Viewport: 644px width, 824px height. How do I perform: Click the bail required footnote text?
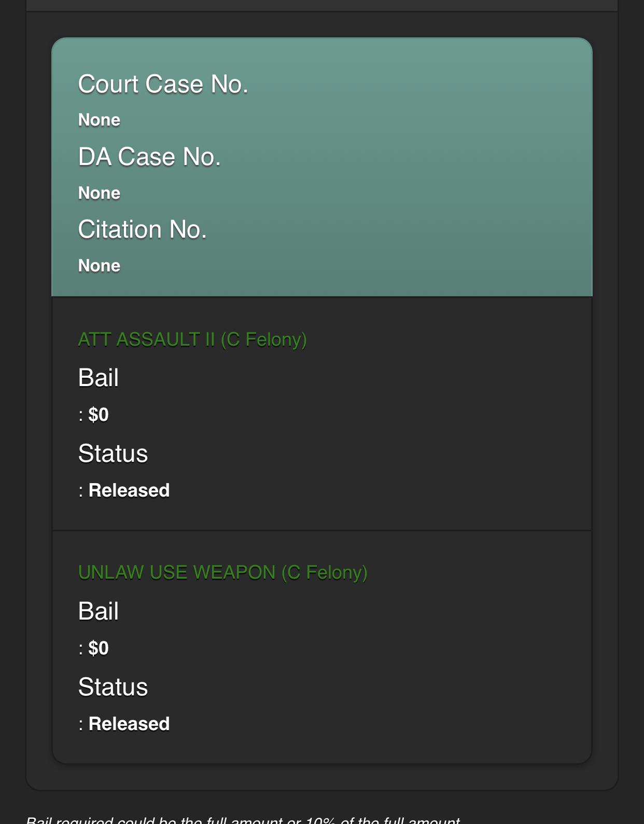point(243,820)
